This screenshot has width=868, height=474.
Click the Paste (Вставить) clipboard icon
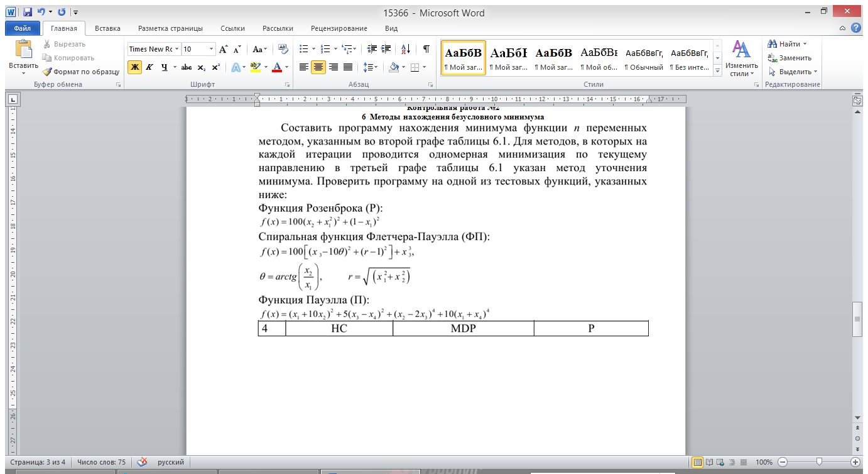coord(23,50)
